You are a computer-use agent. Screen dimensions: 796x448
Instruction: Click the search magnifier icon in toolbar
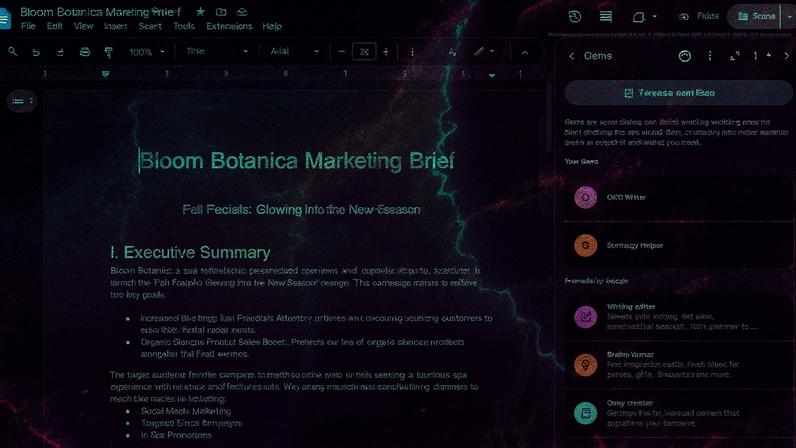click(x=12, y=51)
